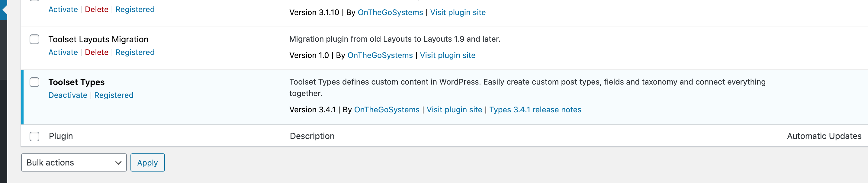Viewport: 868px width, 183px height.
Task: Click the Automatic Updates column footer label
Action: click(x=824, y=136)
